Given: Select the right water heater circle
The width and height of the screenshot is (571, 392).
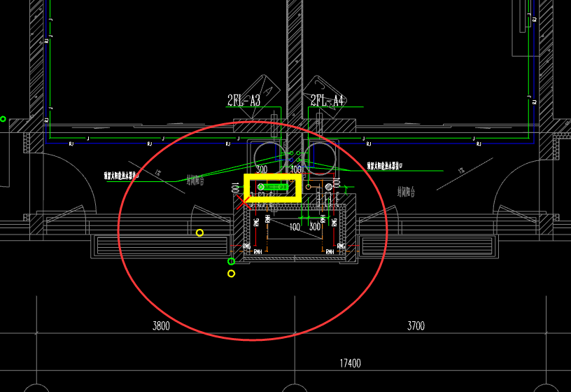Looking at the screenshot, I should click(x=320, y=157).
